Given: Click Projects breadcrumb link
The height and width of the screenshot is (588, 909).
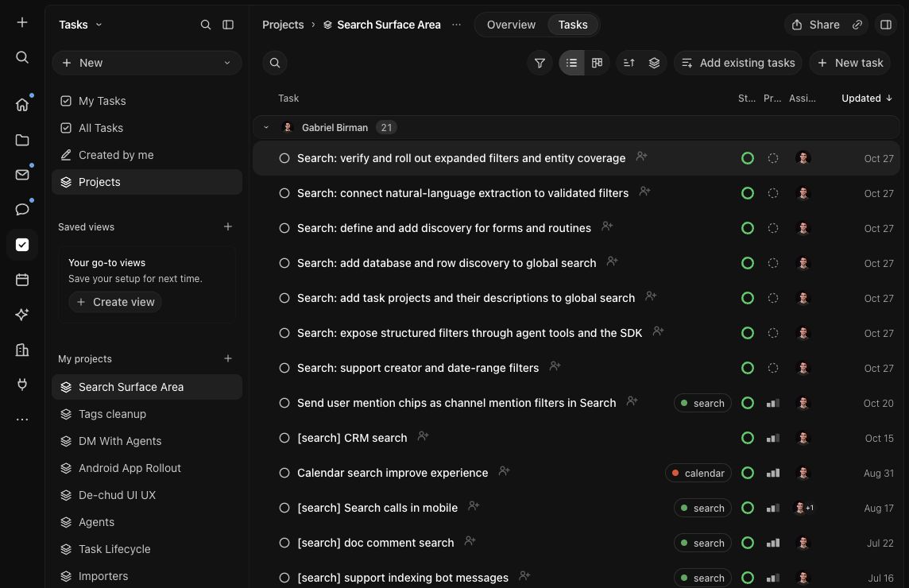Looking at the screenshot, I should coord(283,25).
